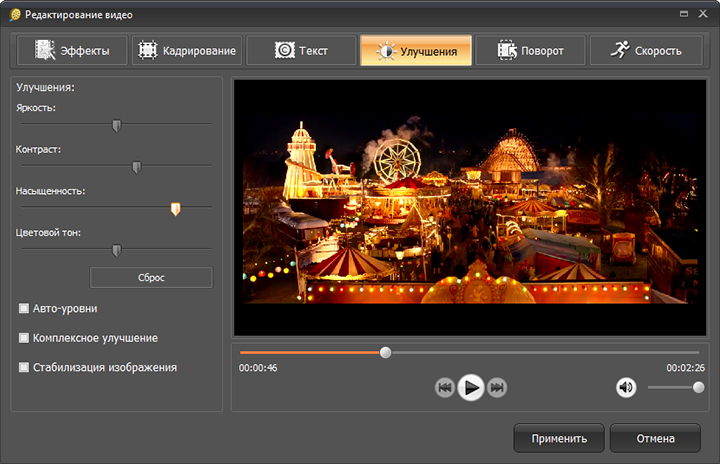Click the Применить button
Image resolution: width=720 pixels, height=464 pixels.
(x=558, y=438)
